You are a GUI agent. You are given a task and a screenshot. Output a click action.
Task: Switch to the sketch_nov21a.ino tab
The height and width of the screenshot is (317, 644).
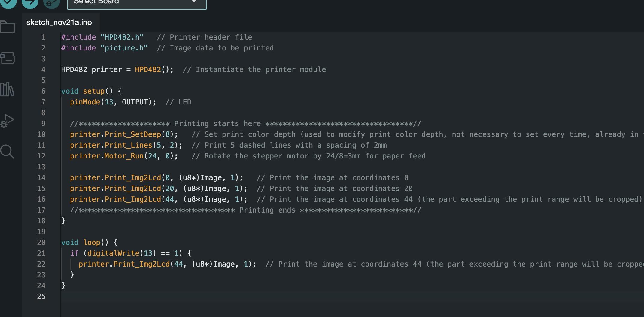tap(59, 23)
